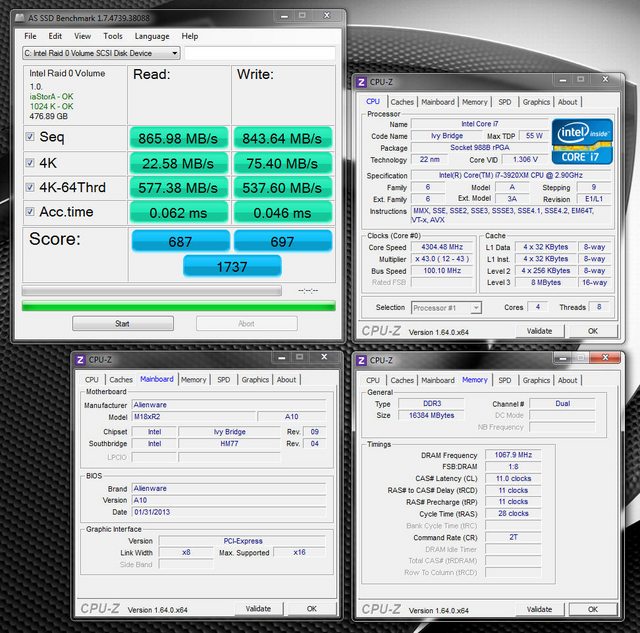Click the memory Size value 16384 MBytes
This screenshot has height=633, width=640.
[431, 415]
